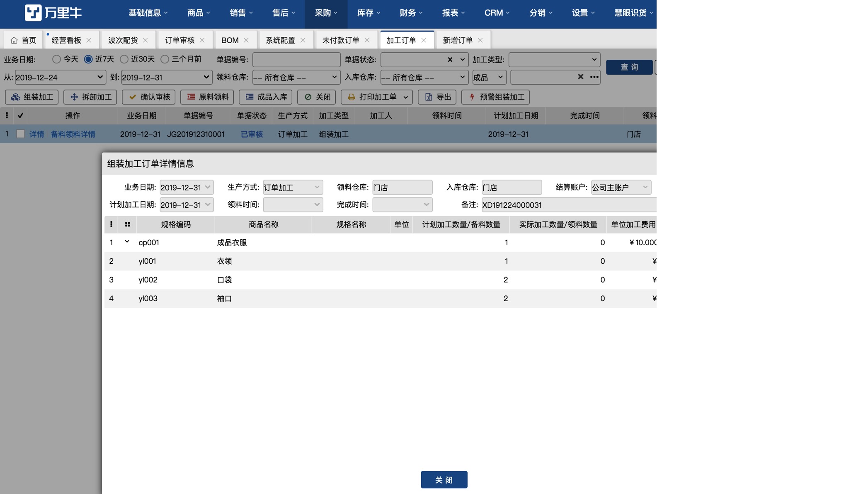This screenshot has height=494, width=868.
Task: Open the 备料领料详情 link
Action: tap(73, 134)
